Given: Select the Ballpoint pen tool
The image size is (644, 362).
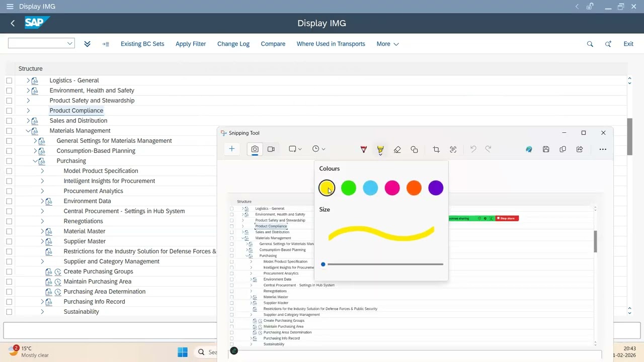Looking at the screenshot, I should click(x=364, y=149).
